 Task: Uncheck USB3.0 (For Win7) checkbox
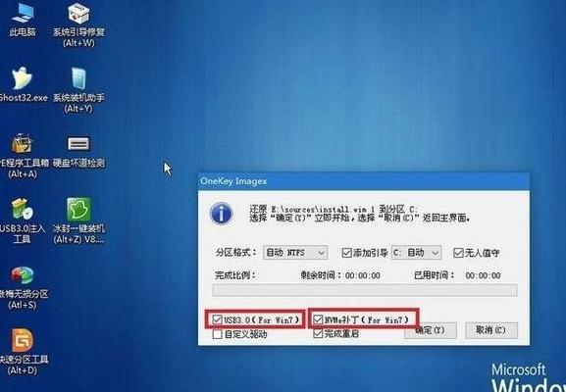(217, 319)
